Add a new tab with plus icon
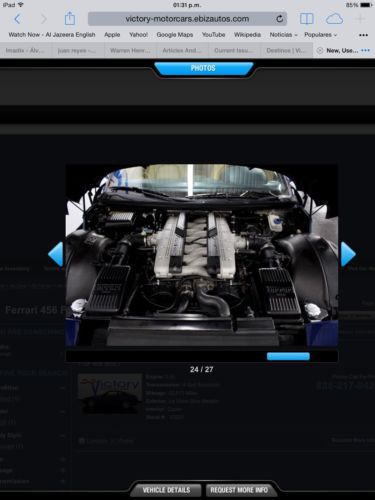This screenshot has width=375, height=500. point(360,19)
